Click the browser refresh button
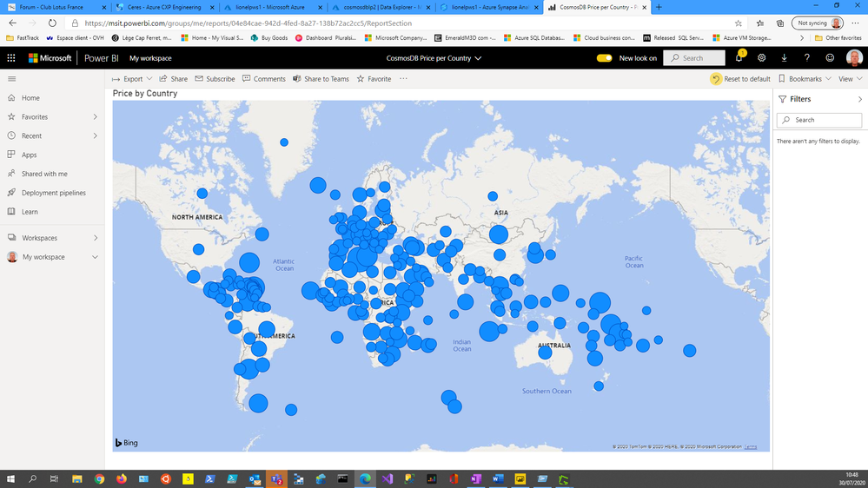The height and width of the screenshot is (488, 868). click(x=52, y=23)
